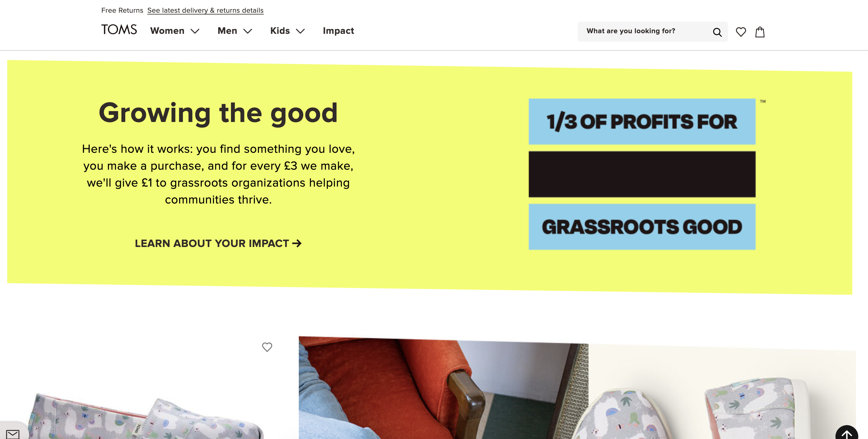
Task: Toggle wishlist on visible product thumbnail
Action: (267, 347)
